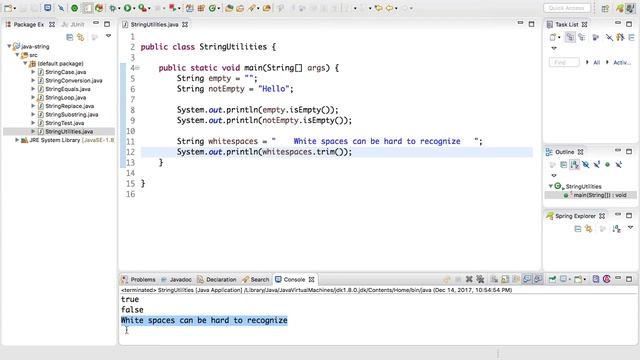Click the Search flashlight icon in toolbar
640x360 pixels.
pos(252,8)
